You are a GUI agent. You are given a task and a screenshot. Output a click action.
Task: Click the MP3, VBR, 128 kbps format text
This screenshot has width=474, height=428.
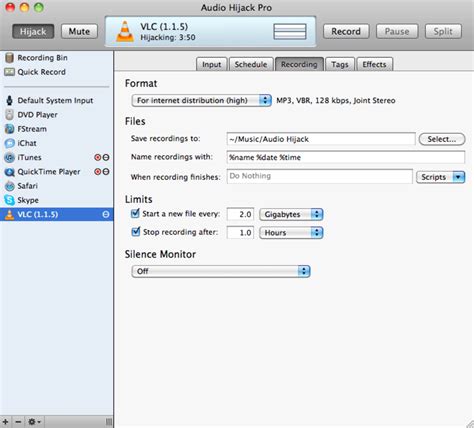pyautogui.click(x=336, y=100)
